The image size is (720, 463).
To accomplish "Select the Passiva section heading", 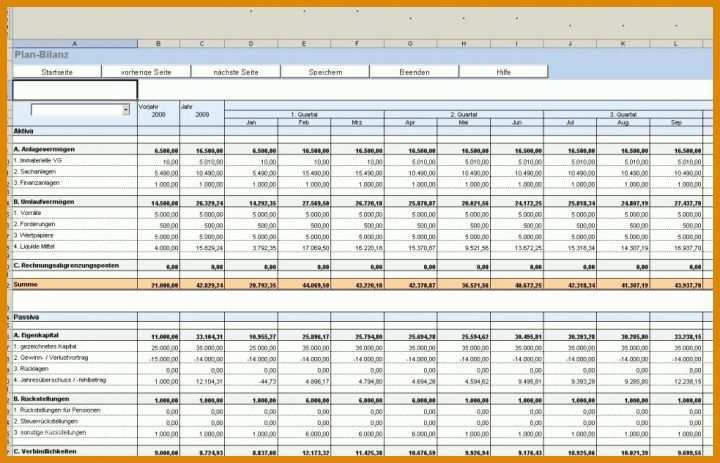I will tap(26, 317).
